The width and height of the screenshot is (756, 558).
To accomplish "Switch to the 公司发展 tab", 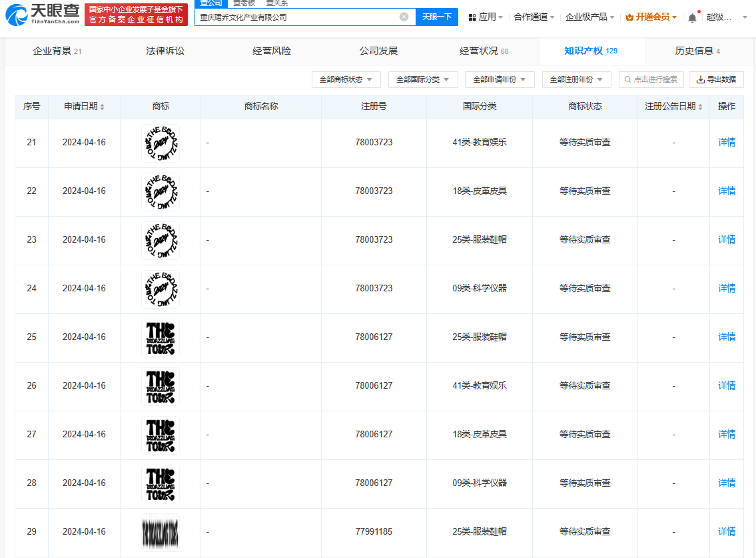I will point(378,51).
